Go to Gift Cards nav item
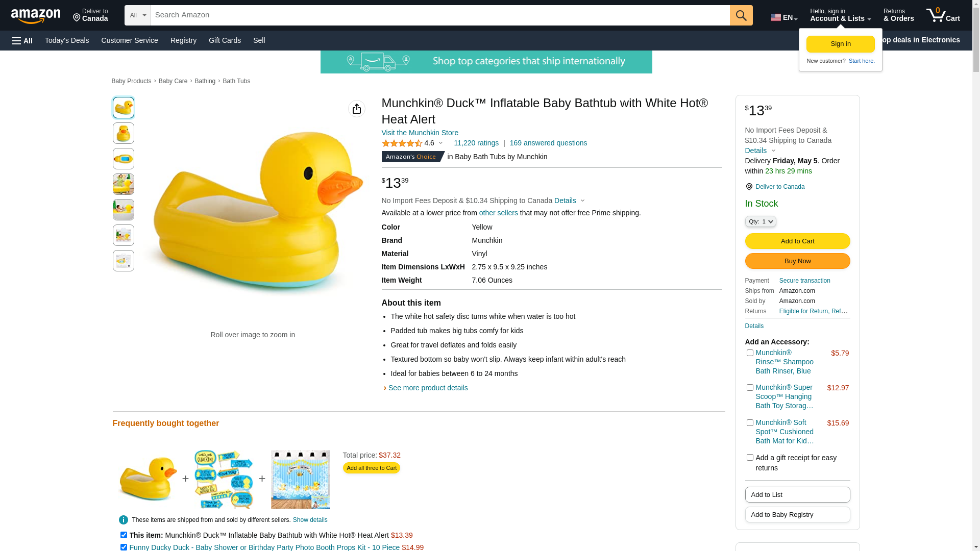 (x=225, y=40)
